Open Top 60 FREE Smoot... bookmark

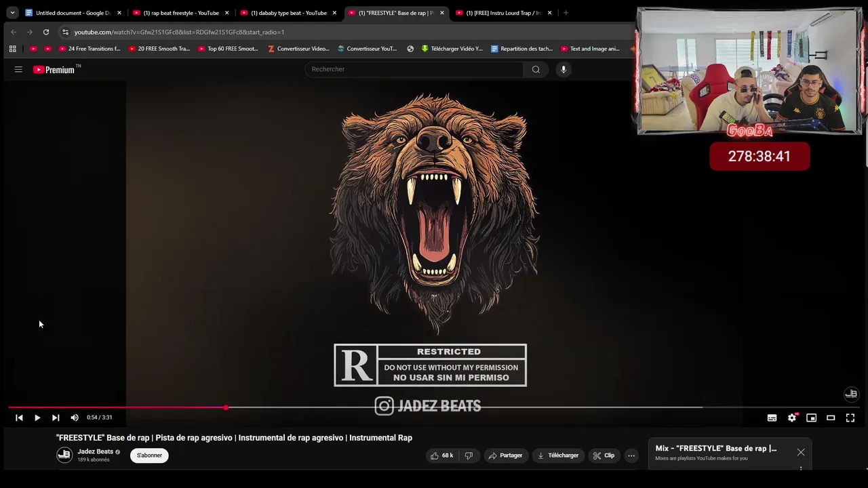click(228, 49)
